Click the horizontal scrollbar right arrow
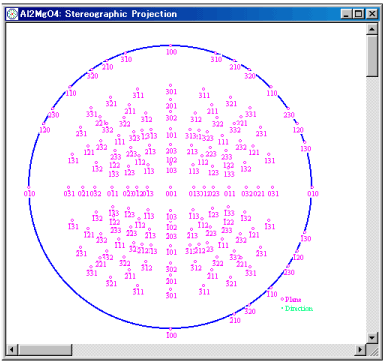 pos(360,350)
